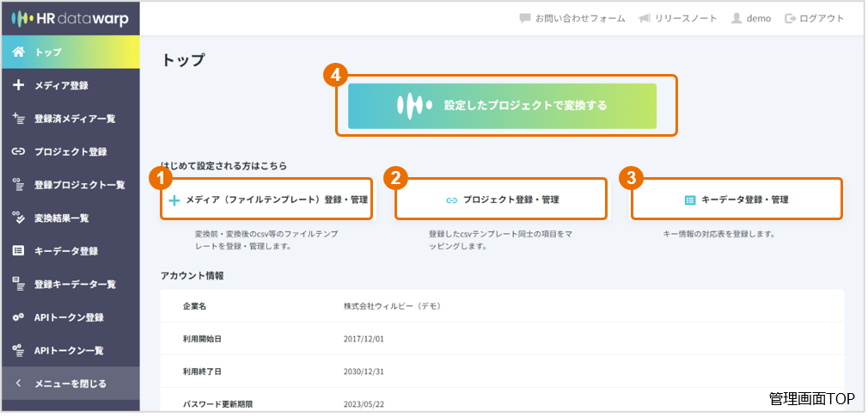Click description 登録したcsvテンプレート同士の項目をマッピングします。
The image size is (868, 418).
pos(500,240)
